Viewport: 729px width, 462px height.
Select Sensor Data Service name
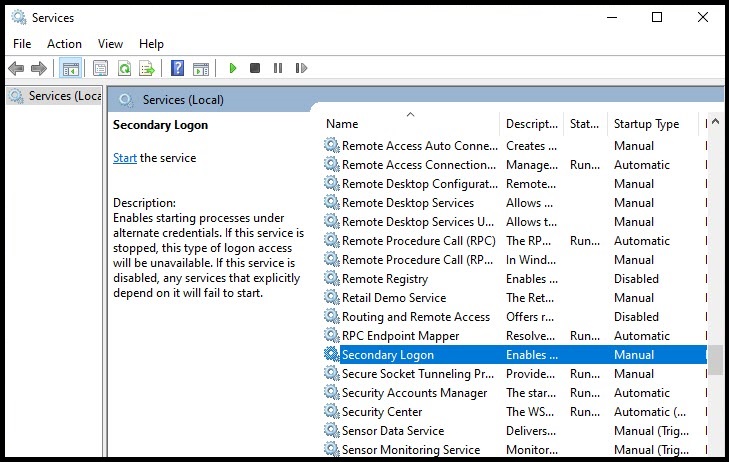[393, 430]
